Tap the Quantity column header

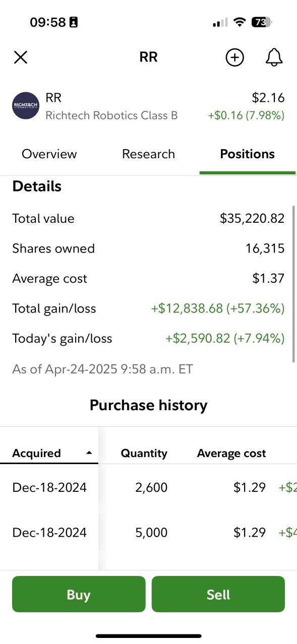click(x=144, y=454)
